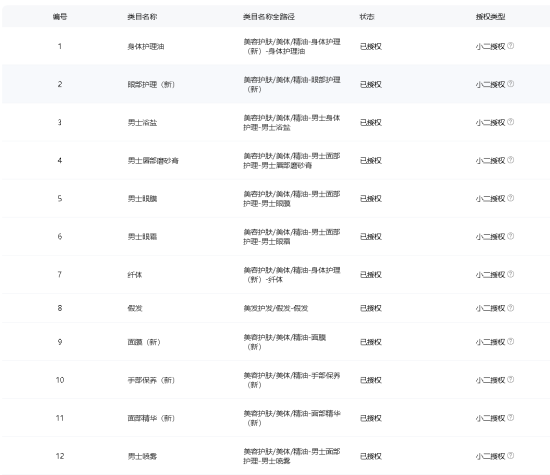Viewport: 550px width, 475px height.
Task: Click help icon beside 小二授权 in row 3
Action: [x=511, y=122]
